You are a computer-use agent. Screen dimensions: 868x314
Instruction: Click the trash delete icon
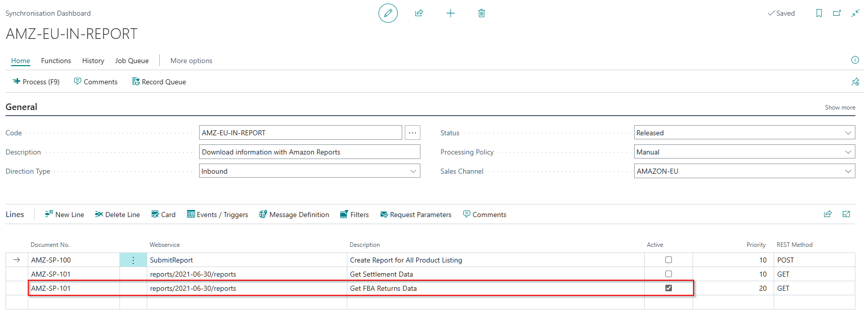(481, 13)
